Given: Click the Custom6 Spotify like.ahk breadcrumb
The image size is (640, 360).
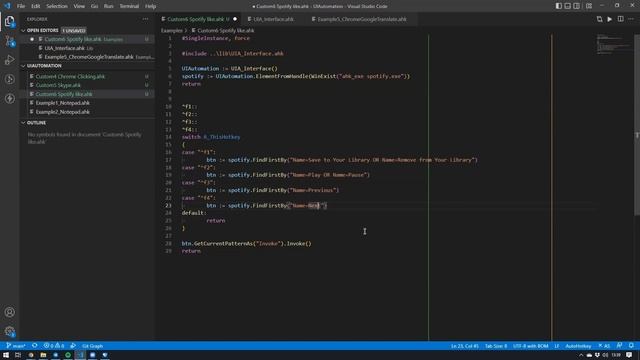Looking at the screenshot, I should 225,31.
